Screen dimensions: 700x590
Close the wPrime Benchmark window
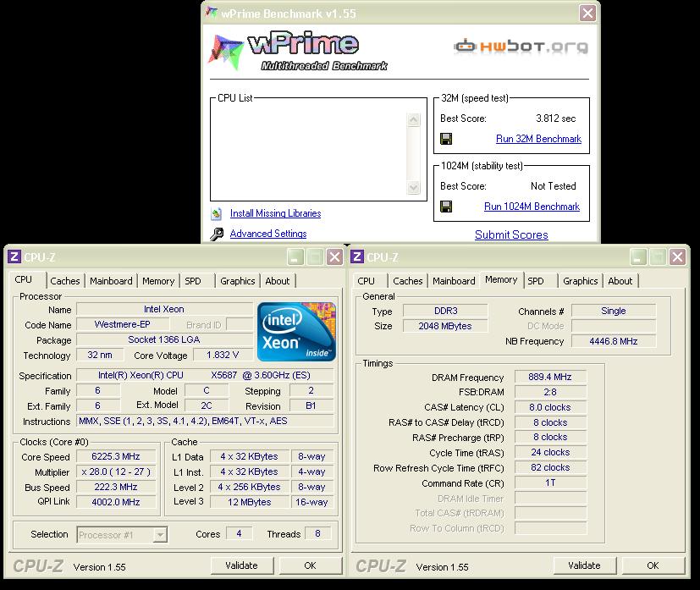(587, 14)
